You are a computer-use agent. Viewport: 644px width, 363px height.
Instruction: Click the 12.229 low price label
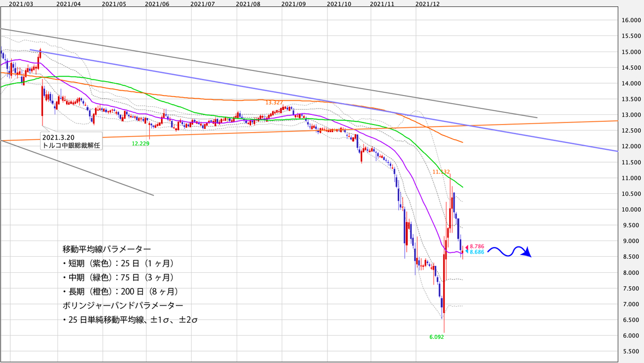point(141,143)
